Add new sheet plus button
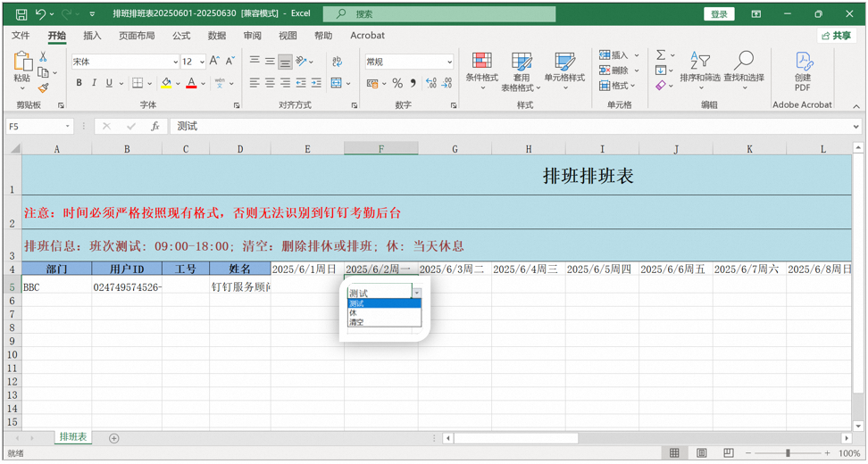This screenshot has height=464, width=868. point(114,438)
